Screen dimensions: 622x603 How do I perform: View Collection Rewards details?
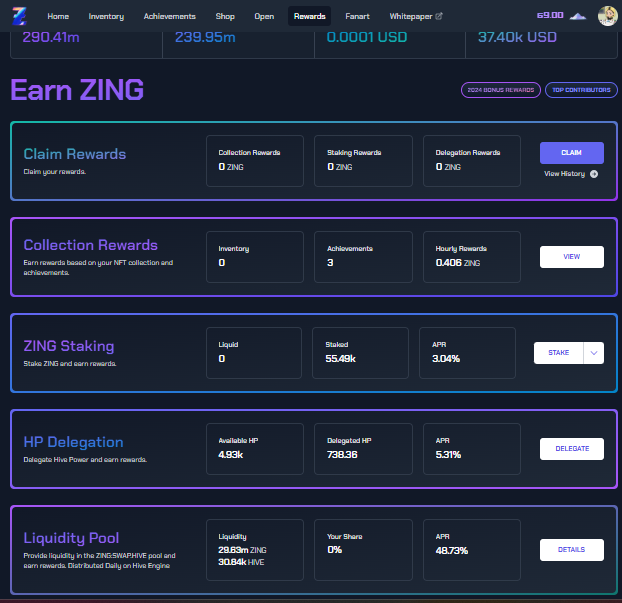[572, 257]
